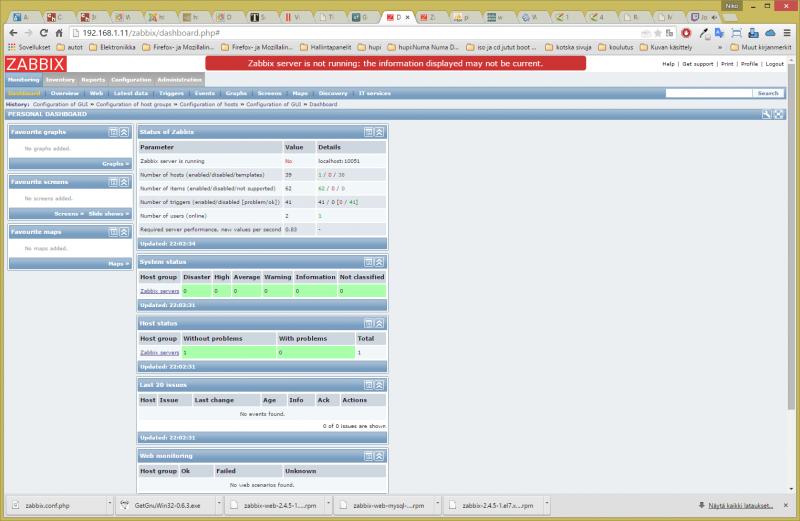This screenshot has height=521, width=800.
Task: Click the Logout link
Action: click(x=774, y=64)
